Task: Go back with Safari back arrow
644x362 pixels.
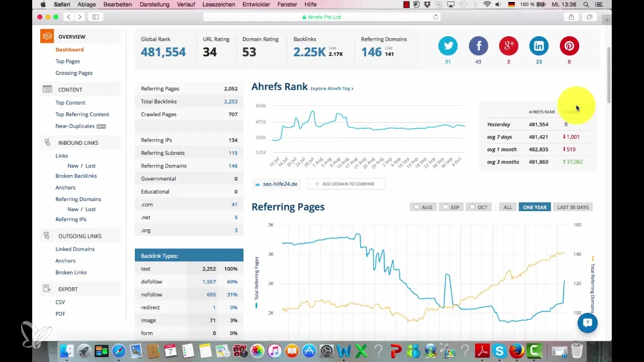Action: click(69, 17)
